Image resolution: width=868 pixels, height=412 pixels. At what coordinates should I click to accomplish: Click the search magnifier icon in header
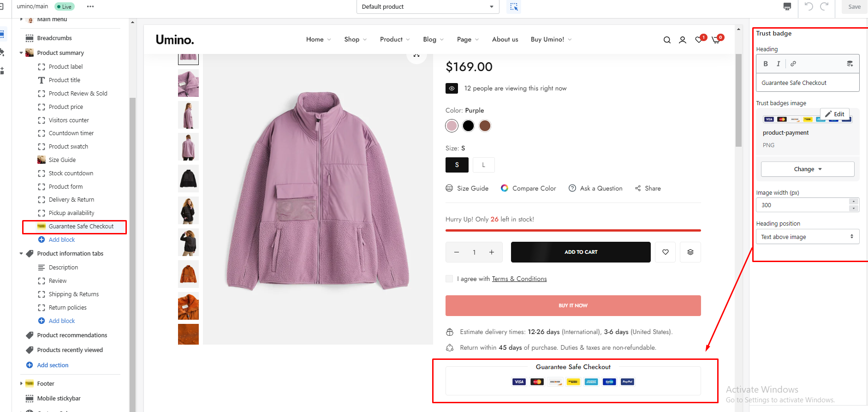[667, 40]
